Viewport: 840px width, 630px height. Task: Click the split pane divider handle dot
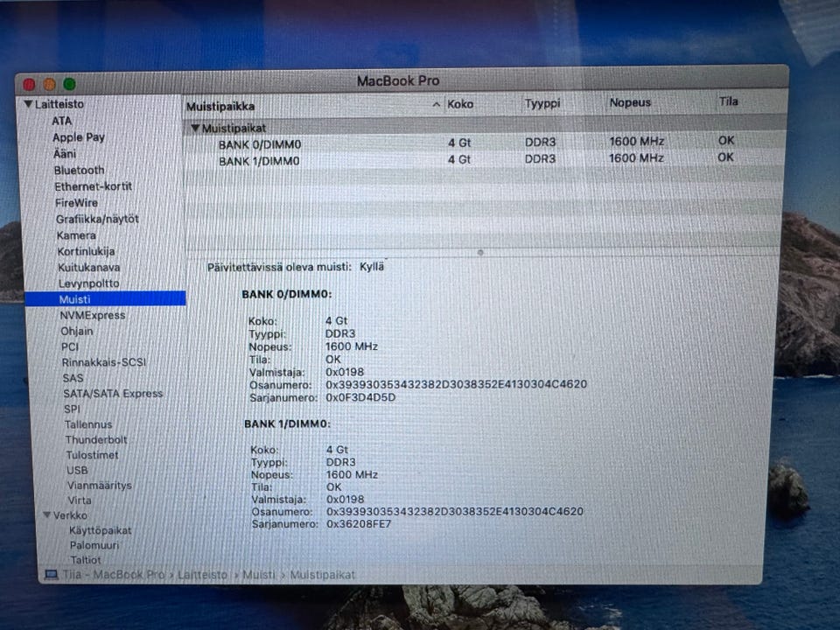coord(480,252)
